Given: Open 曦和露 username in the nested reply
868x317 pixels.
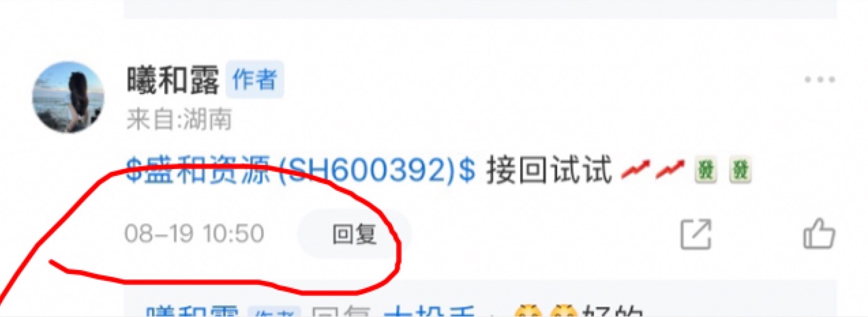Looking at the screenshot, I should tap(192, 312).
